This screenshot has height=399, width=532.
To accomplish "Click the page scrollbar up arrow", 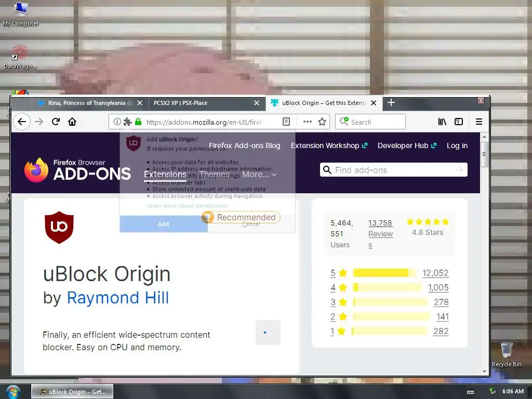I will pyautogui.click(x=485, y=137).
